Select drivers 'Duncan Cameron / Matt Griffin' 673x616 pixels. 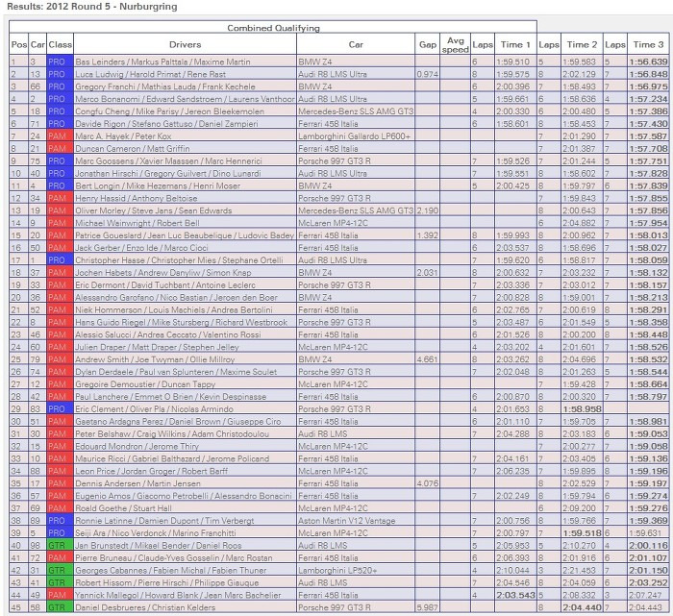click(x=133, y=149)
